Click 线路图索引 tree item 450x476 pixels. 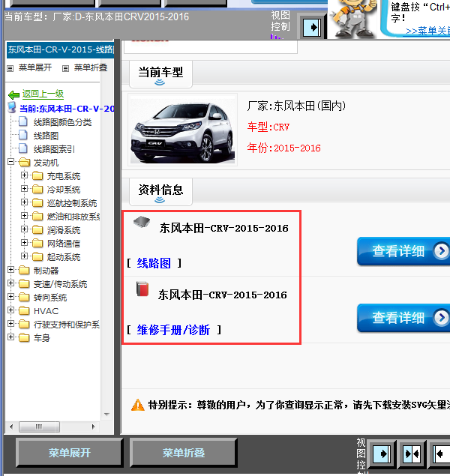(x=54, y=149)
